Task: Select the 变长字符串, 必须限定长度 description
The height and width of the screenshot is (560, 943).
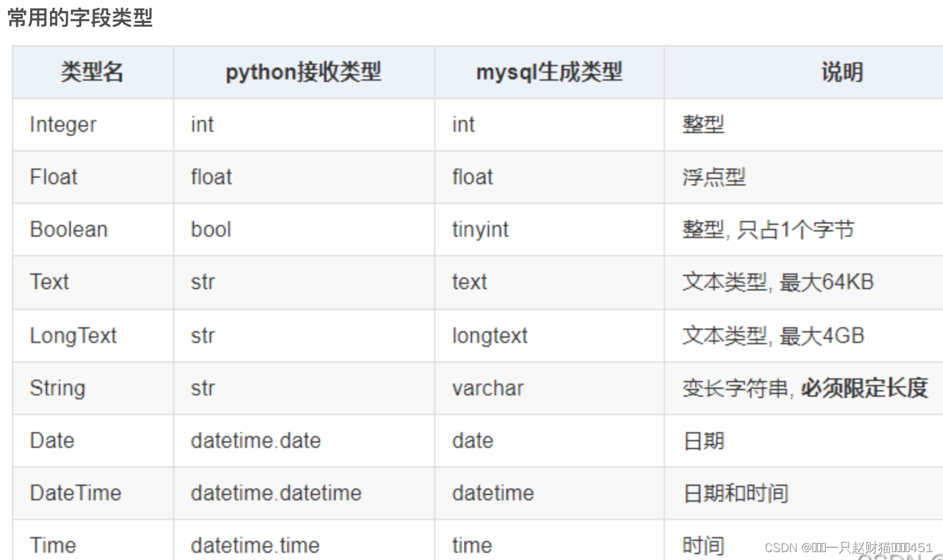Action: click(805, 388)
